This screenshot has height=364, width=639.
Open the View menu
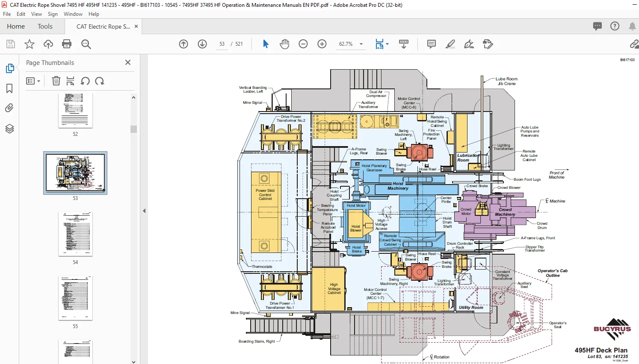[x=37, y=14]
